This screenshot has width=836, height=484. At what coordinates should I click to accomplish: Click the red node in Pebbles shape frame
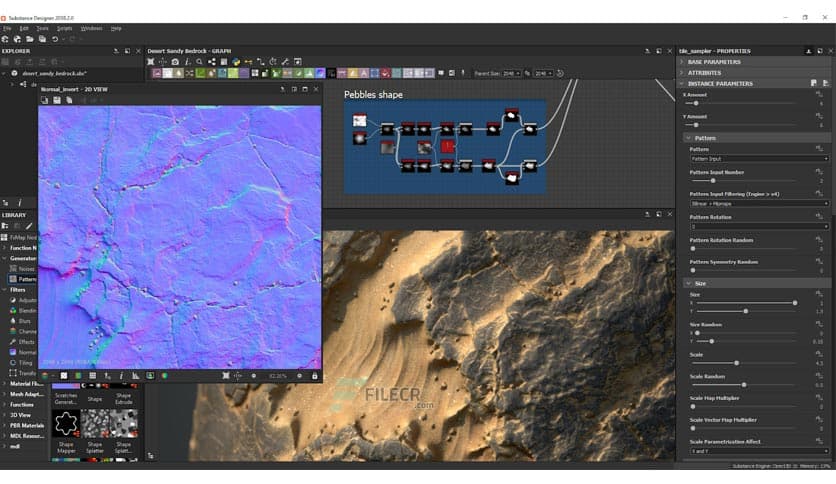[x=448, y=146]
